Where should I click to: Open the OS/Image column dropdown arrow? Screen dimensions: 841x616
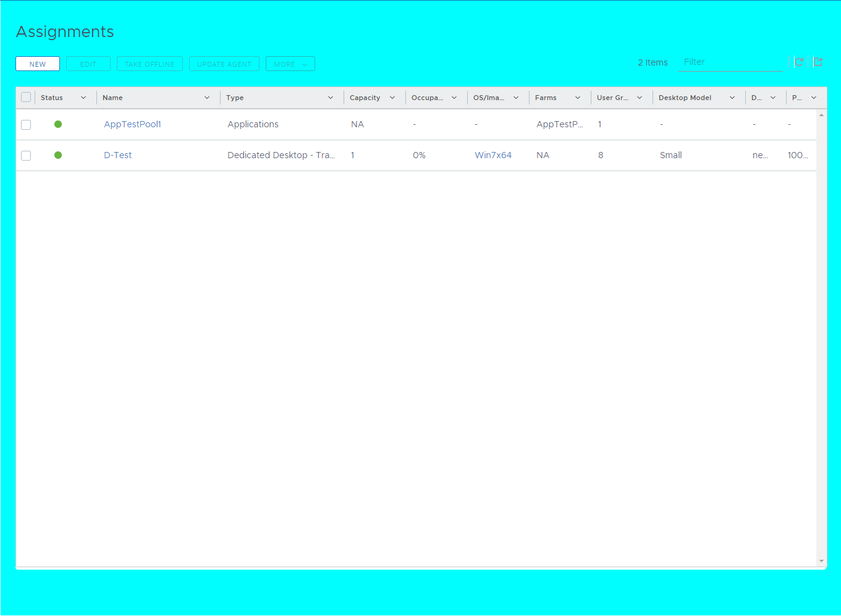pyautogui.click(x=516, y=98)
